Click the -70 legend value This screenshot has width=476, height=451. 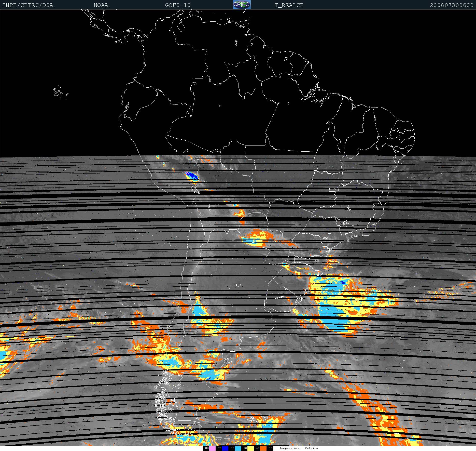click(x=219, y=448)
